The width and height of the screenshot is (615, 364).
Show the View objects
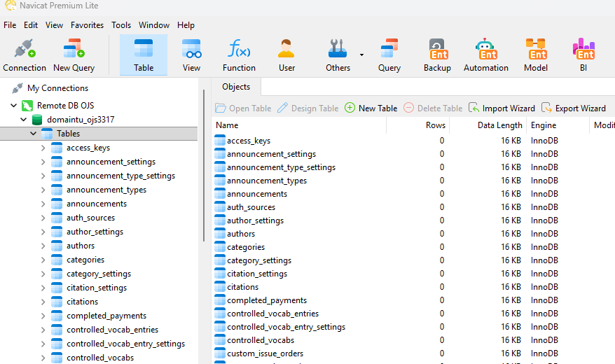click(191, 55)
